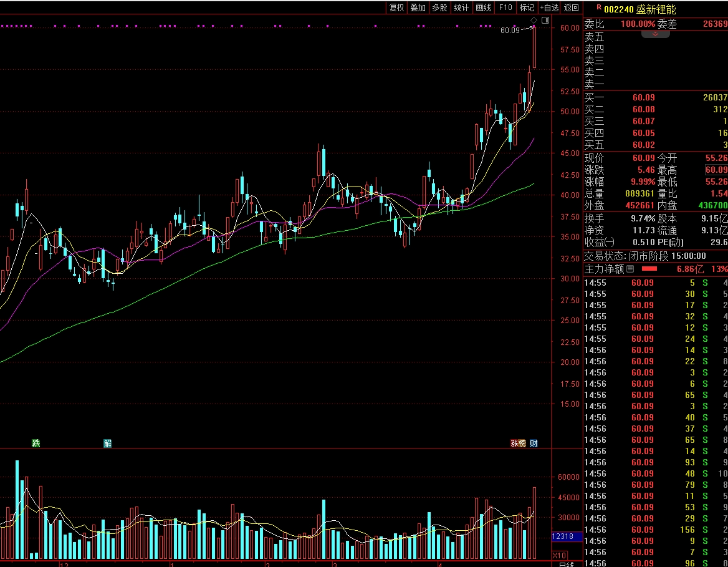Image resolution: width=728 pixels, height=567 pixels.
Task: Click the diamond icon above the latest candle
Action: click(x=534, y=21)
